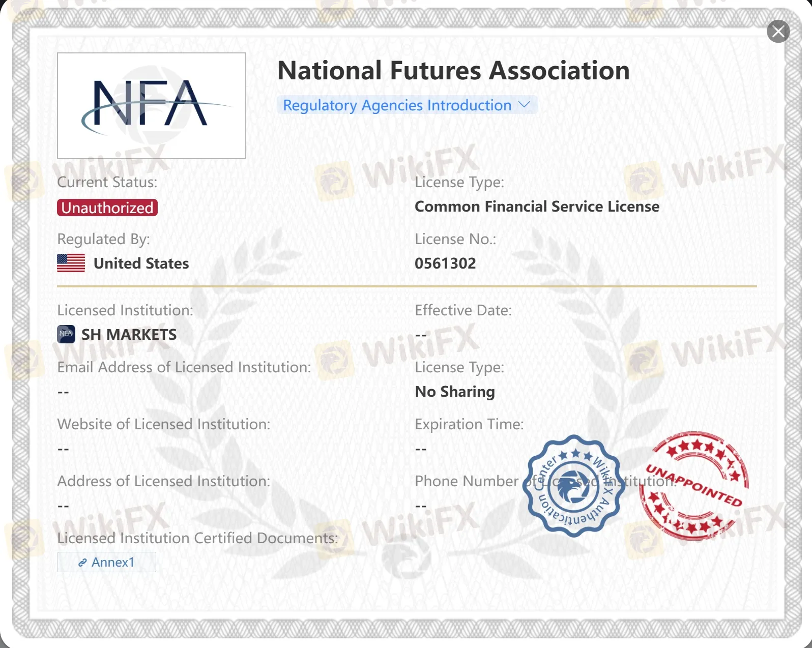The height and width of the screenshot is (648, 812).
Task: Click the NFA logo image
Action: pyautogui.click(x=152, y=106)
